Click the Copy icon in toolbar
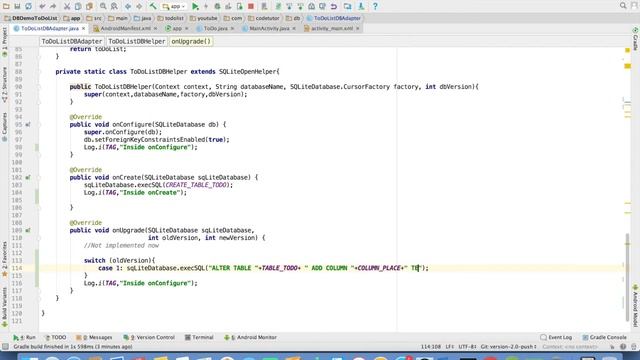 point(78,6)
